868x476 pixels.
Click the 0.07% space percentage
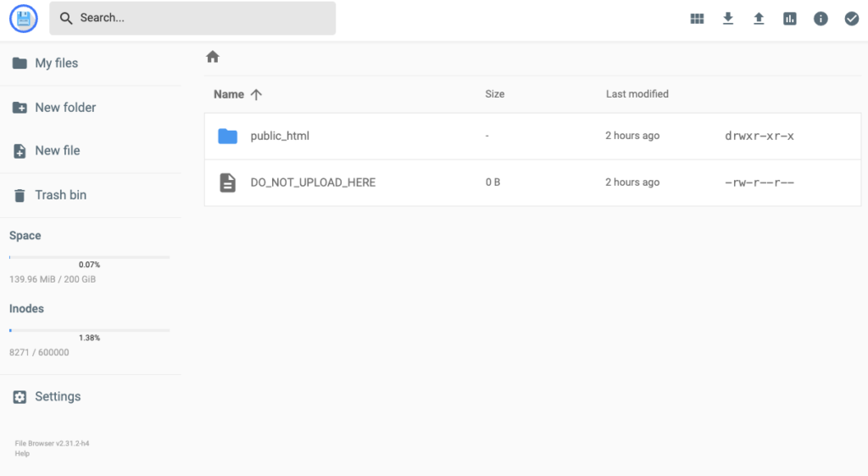pyautogui.click(x=89, y=265)
